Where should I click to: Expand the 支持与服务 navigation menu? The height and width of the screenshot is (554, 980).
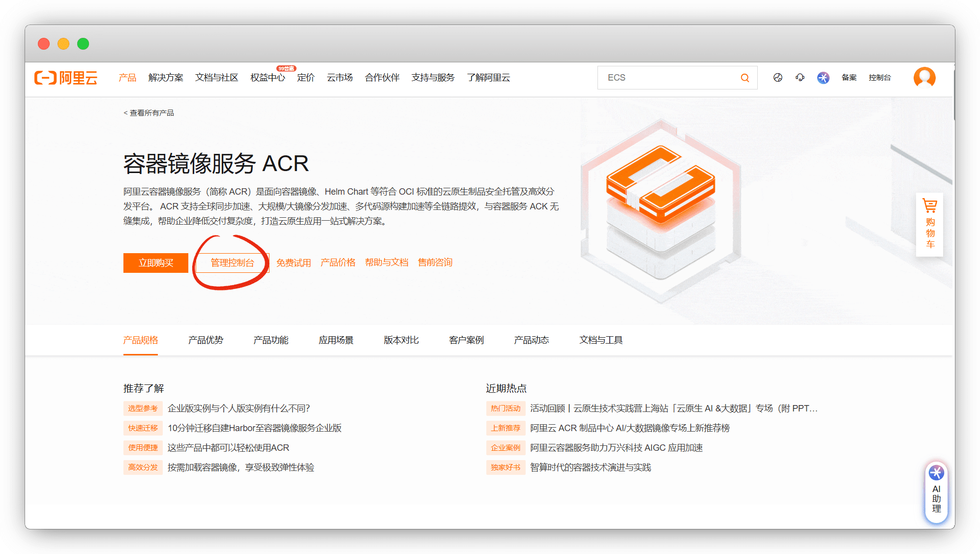433,78
